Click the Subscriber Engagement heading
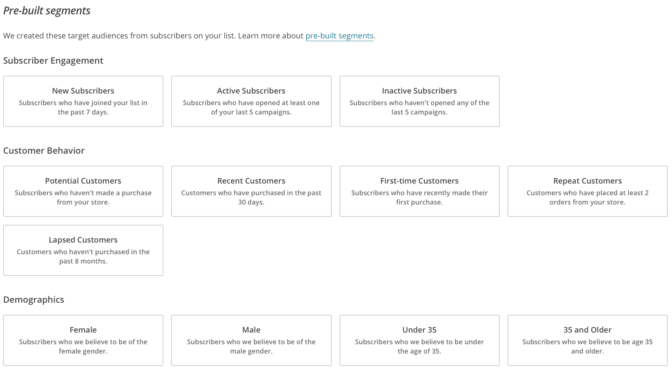The image size is (672, 371). (x=53, y=61)
